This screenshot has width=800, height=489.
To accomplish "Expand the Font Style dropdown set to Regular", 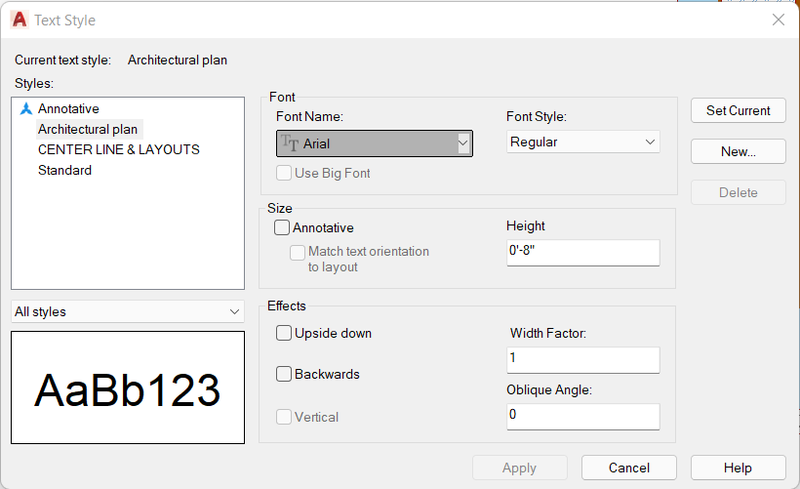I will [x=583, y=142].
